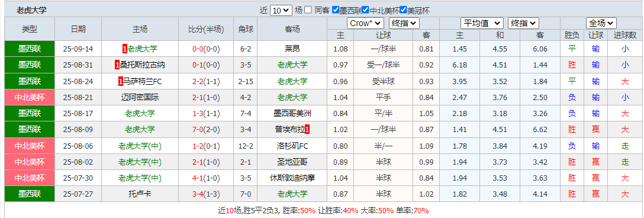The height and width of the screenshot is (218, 644).
Task: Click the 走 goals result in the 圣地亚哥 row
Action: (x=624, y=162)
